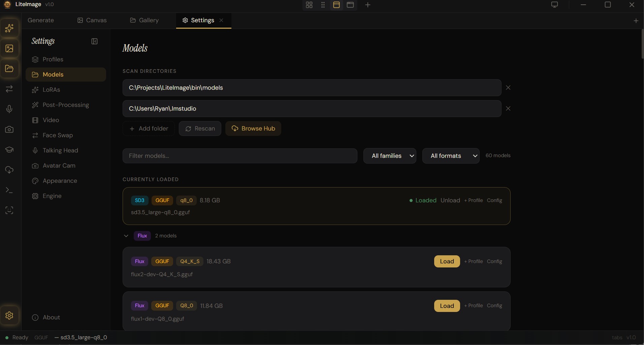Click the graduation cap training icon
The width and height of the screenshot is (644, 345).
tap(9, 150)
